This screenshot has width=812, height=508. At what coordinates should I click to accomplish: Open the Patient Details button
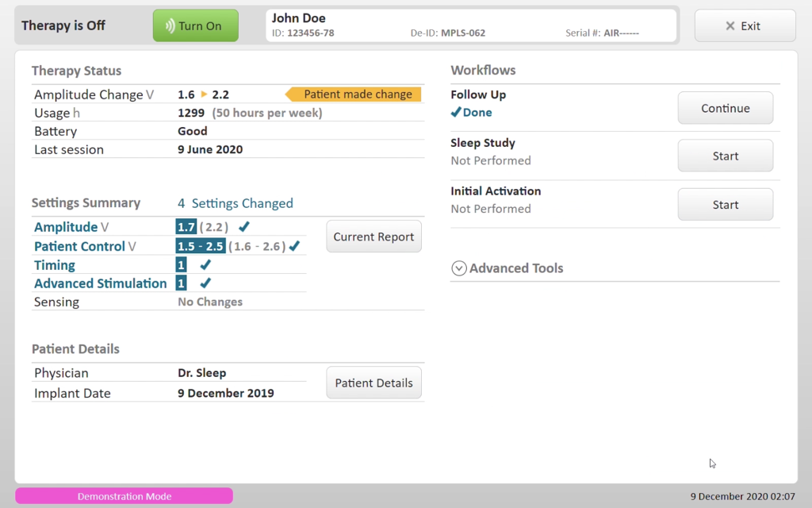point(373,383)
